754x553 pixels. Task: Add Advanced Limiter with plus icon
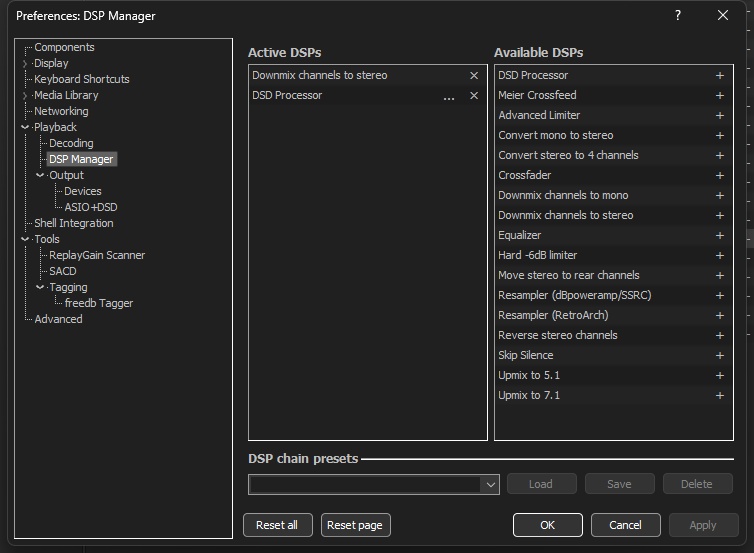(x=719, y=116)
